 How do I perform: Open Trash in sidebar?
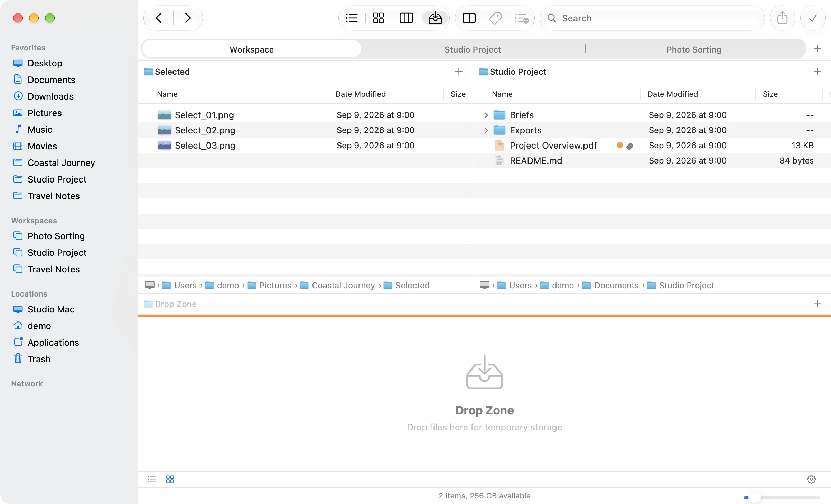pyautogui.click(x=39, y=359)
